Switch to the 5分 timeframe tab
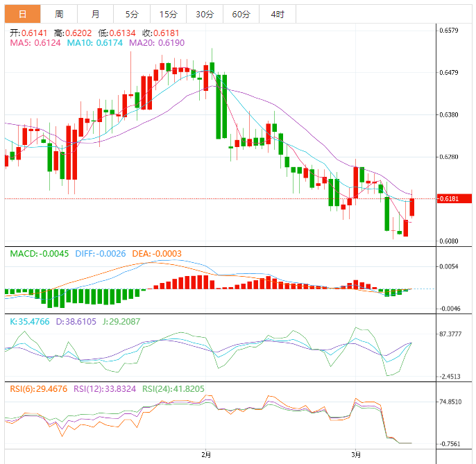Viewport: 476px width, 464px height. pyautogui.click(x=132, y=14)
